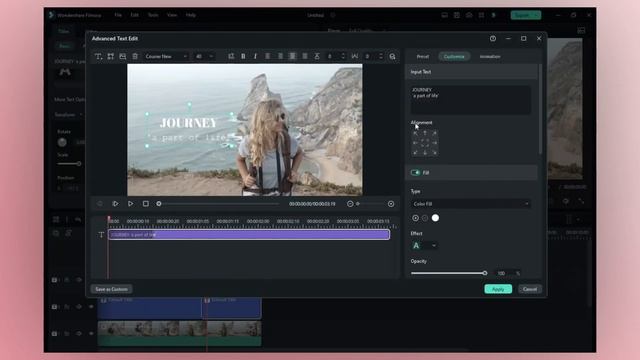Align text to middle-right in alignment grid
The width and height of the screenshot is (640, 360).
click(x=435, y=143)
